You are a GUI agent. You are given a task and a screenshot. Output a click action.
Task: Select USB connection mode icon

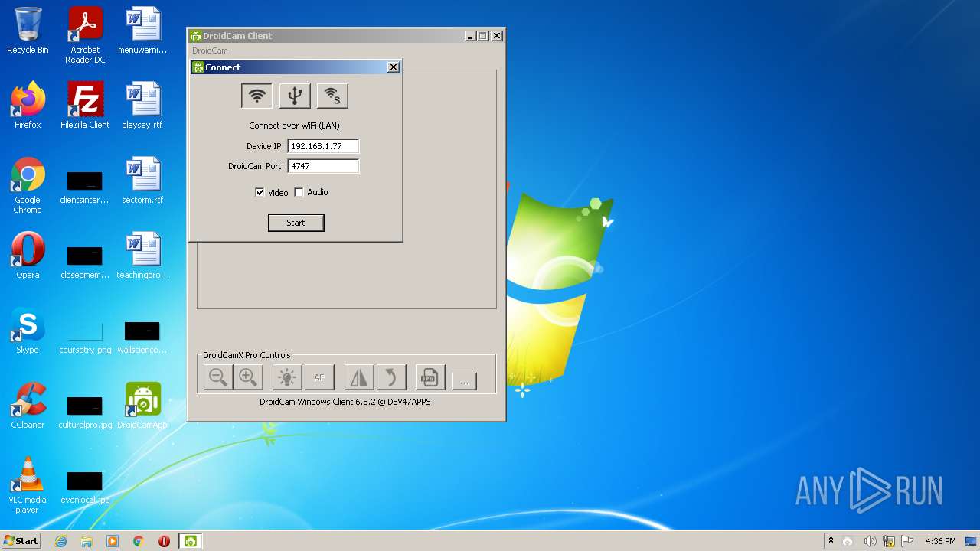[295, 96]
